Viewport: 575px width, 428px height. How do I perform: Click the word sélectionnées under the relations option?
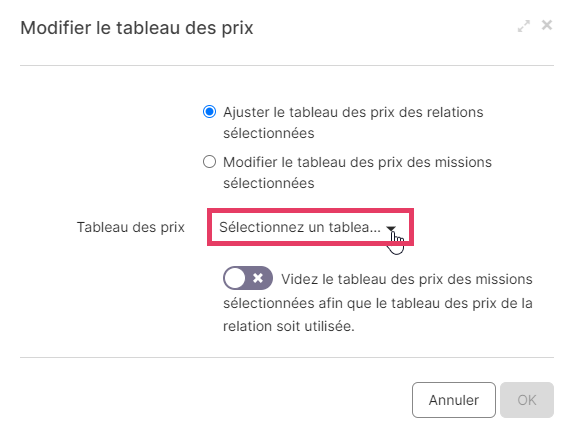[269, 133]
